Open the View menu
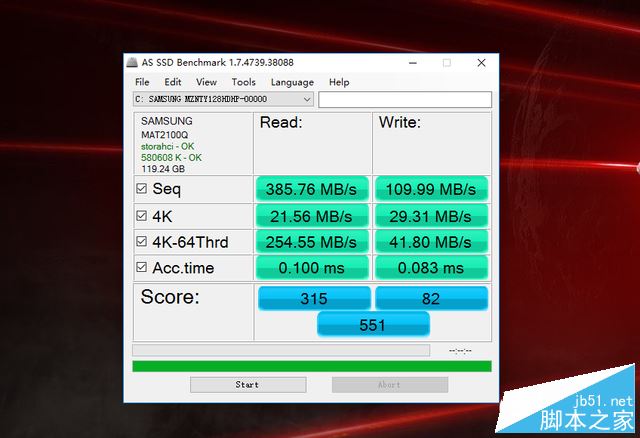The image size is (640, 438). [206, 82]
